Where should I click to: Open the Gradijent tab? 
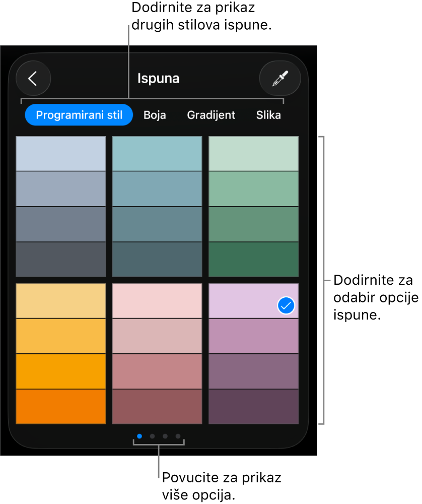(211, 115)
